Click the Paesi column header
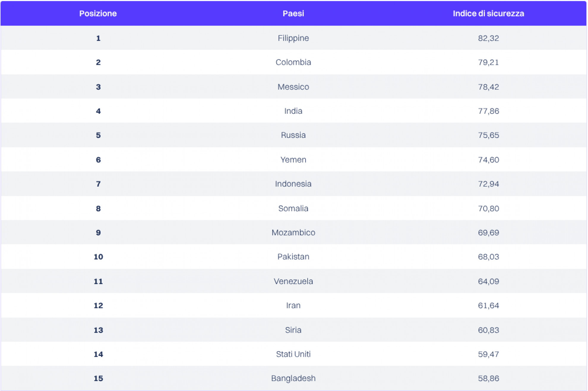 click(x=293, y=13)
